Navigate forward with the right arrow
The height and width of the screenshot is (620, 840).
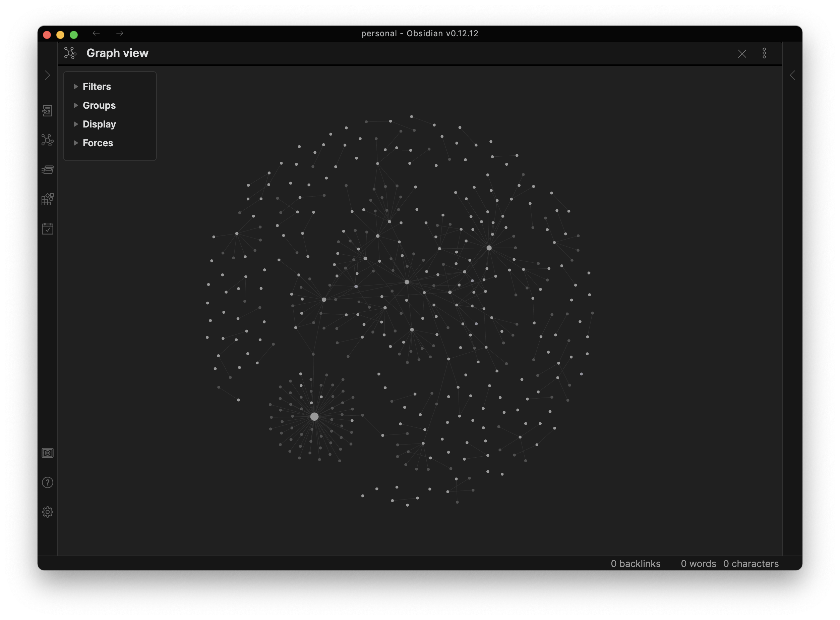click(x=120, y=34)
